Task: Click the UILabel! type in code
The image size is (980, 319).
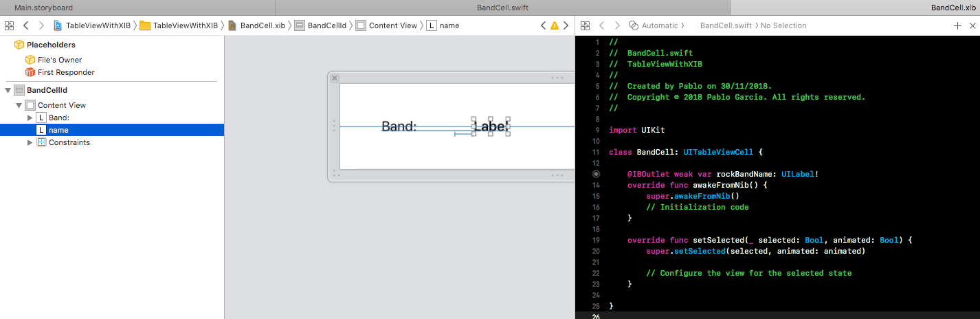Action: [800, 174]
